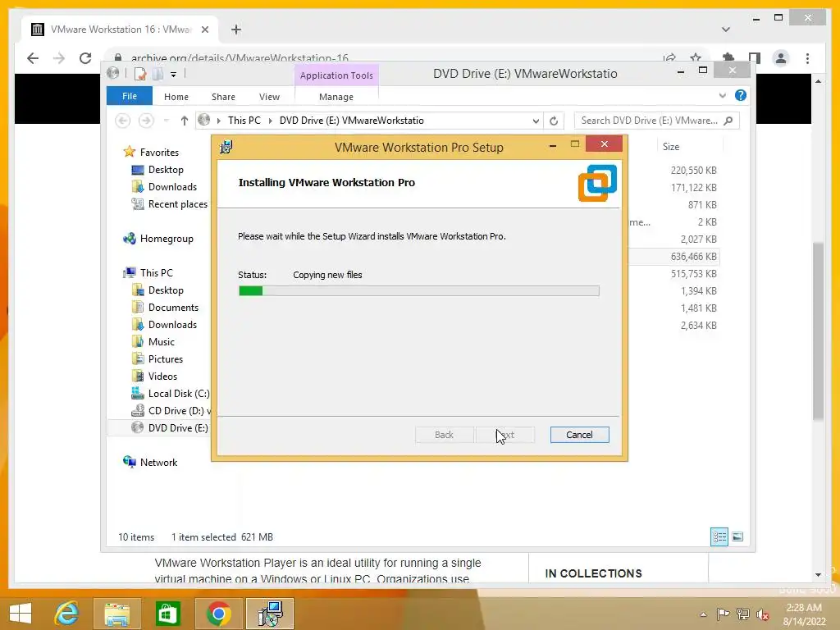Screen dimensions: 840x630
Task: Open Chrome tab search chevron
Action: coord(726,30)
